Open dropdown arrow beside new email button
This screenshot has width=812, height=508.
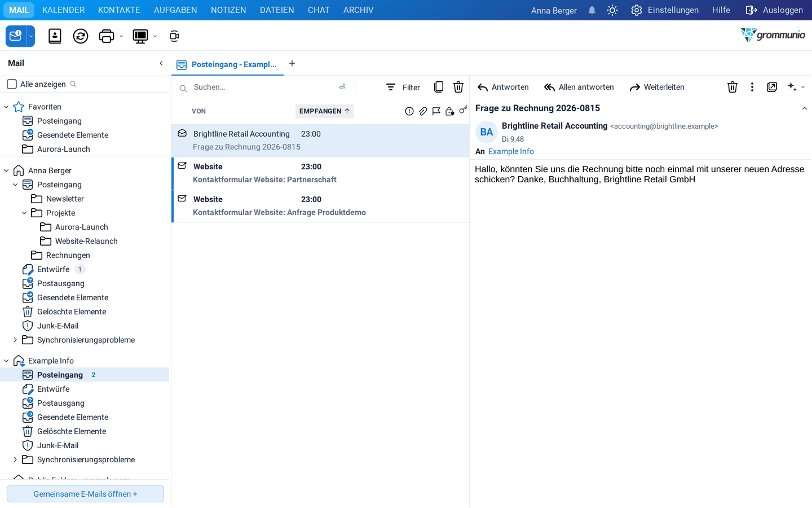tap(31, 36)
